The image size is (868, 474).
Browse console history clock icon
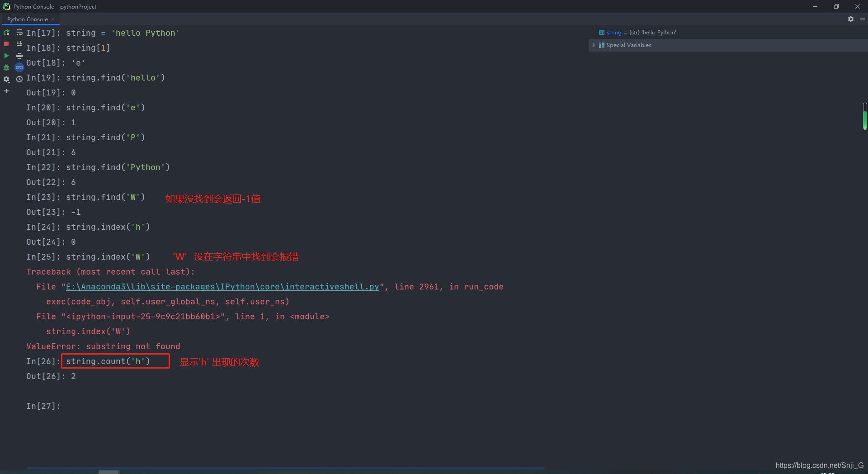19,79
